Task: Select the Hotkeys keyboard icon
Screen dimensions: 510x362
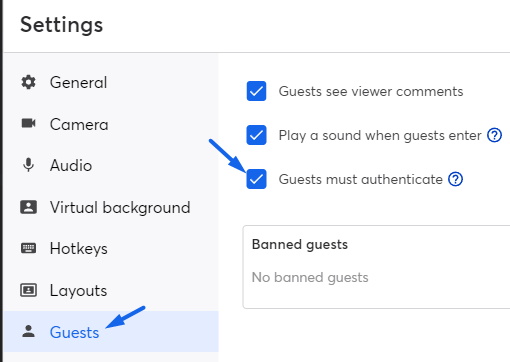Action: 28,248
